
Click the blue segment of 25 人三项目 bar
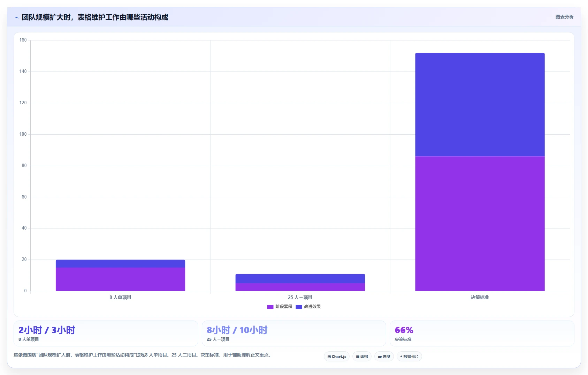(x=300, y=278)
